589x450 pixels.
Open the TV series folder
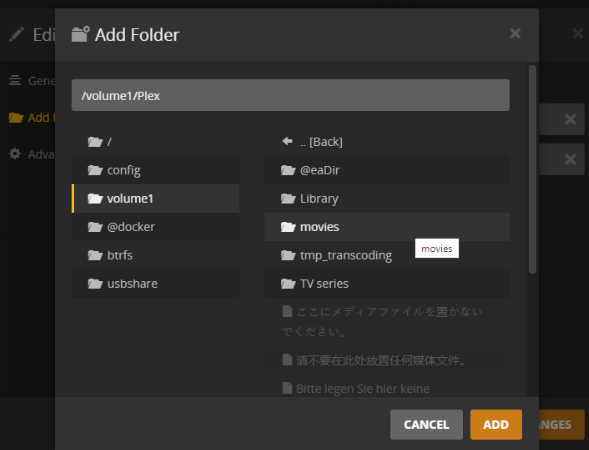pyautogui.click(x=387, y=284)
